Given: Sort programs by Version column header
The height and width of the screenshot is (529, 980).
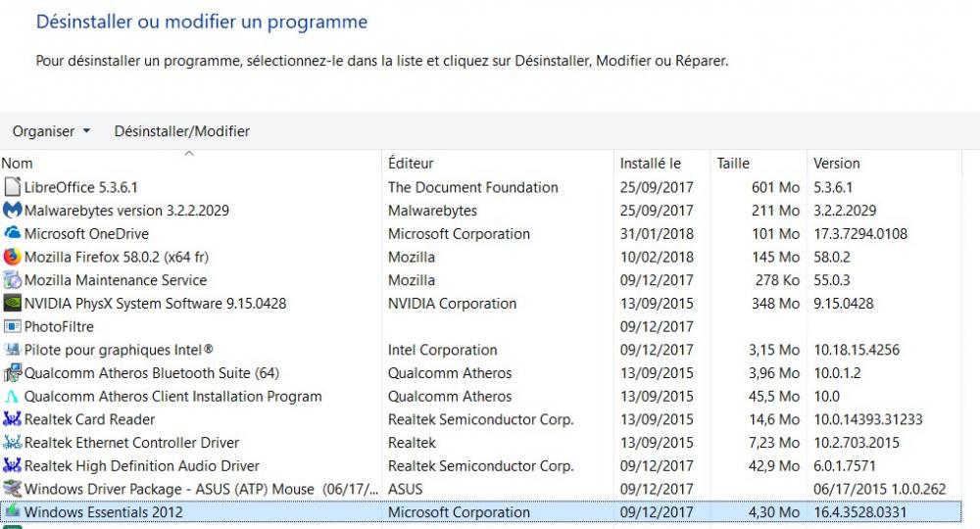Looking at the screenshot, I should [837, 164].
